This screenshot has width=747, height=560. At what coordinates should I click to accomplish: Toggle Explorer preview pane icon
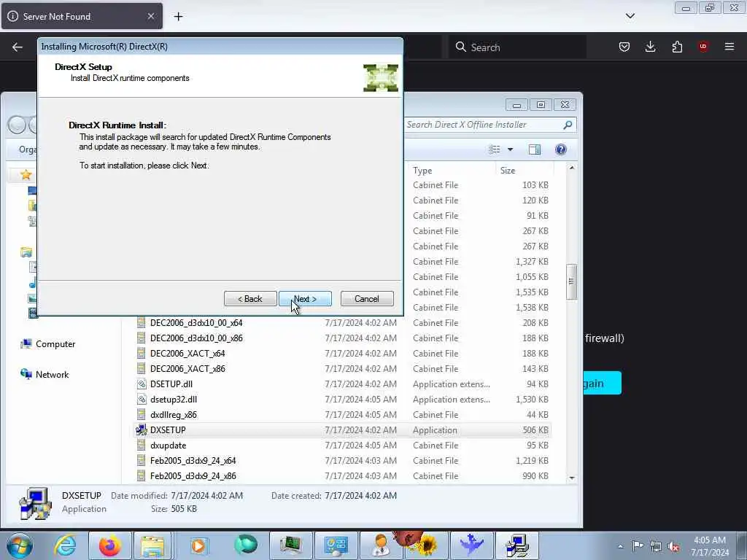point(535,149)
